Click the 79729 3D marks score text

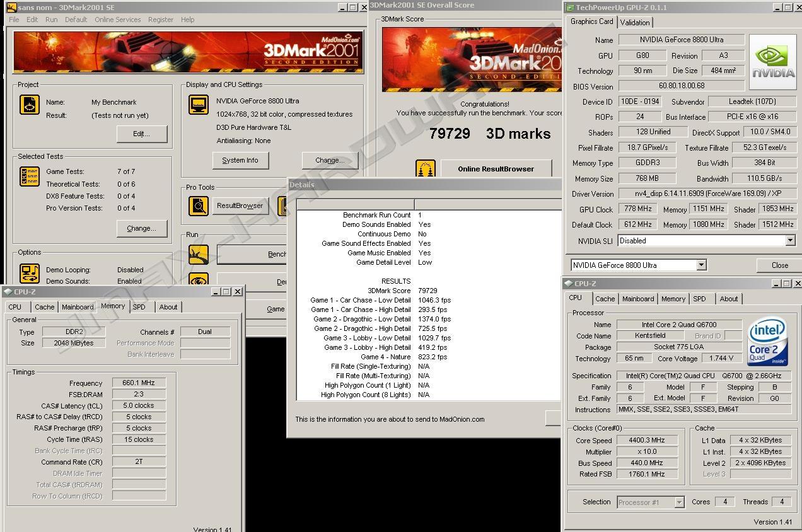click(x=490, y=134)
